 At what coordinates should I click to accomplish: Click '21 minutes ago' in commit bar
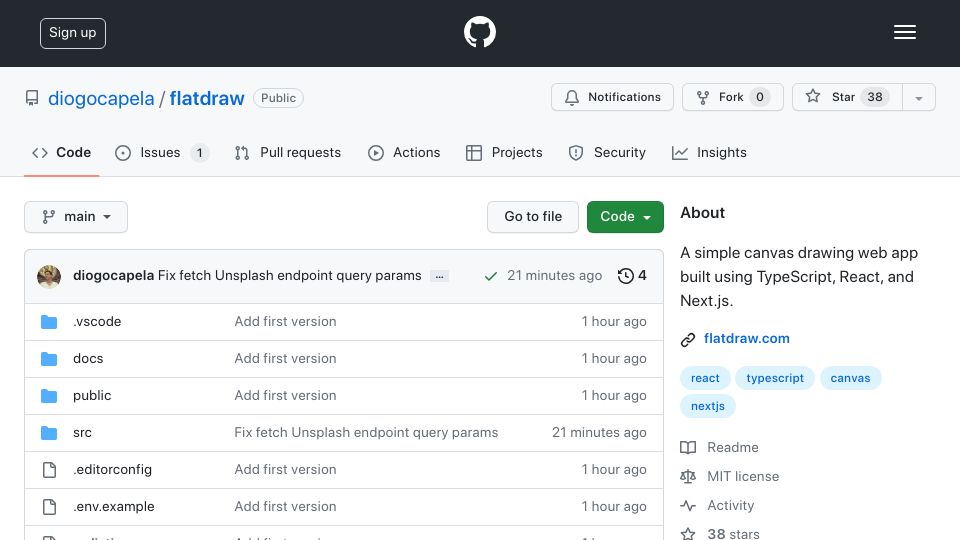coord(554,276)
